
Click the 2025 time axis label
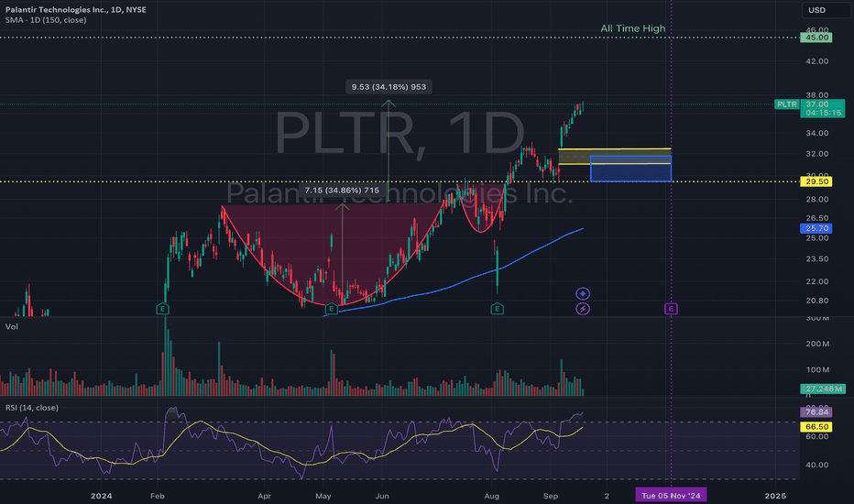click(x=775, y=496)
